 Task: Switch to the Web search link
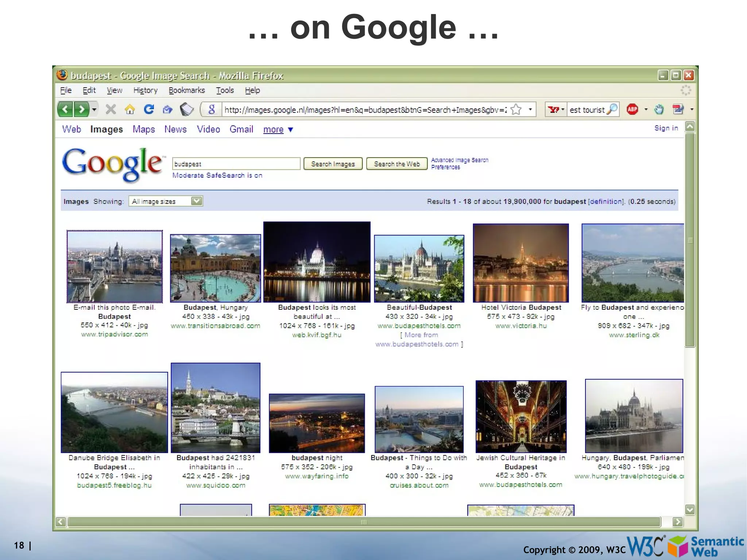(x=71, y=129)
